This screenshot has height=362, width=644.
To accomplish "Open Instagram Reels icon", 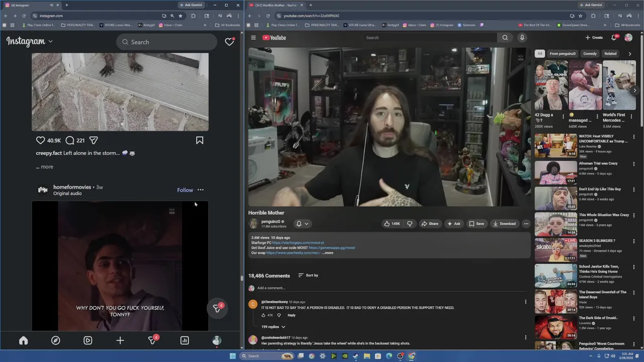I will pyautogui.click(x=88, y=340).
